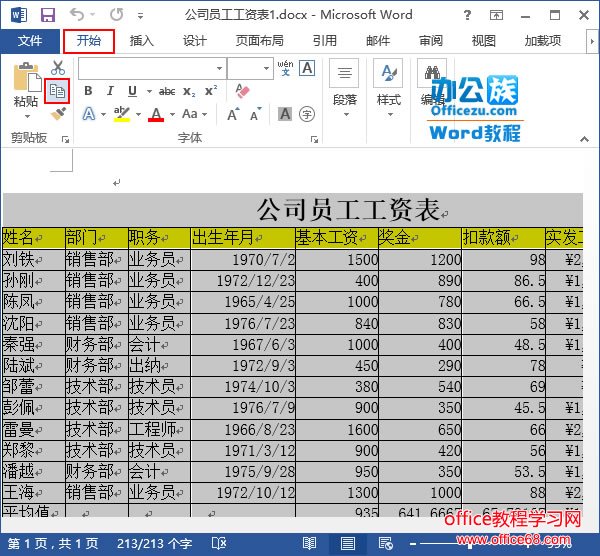The image size is (600, 556).
Task: Click the Grow Font icon
Action: (233, 114)
